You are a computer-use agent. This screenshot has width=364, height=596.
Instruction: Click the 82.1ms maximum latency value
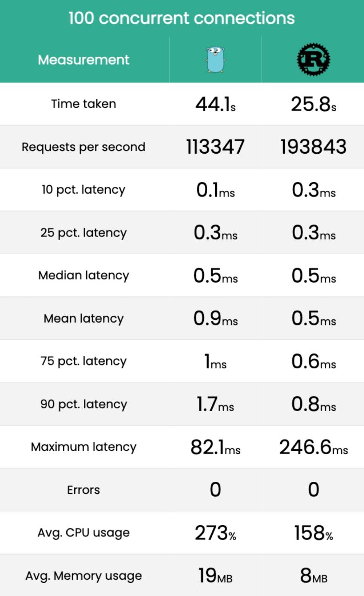click(216, 447)
